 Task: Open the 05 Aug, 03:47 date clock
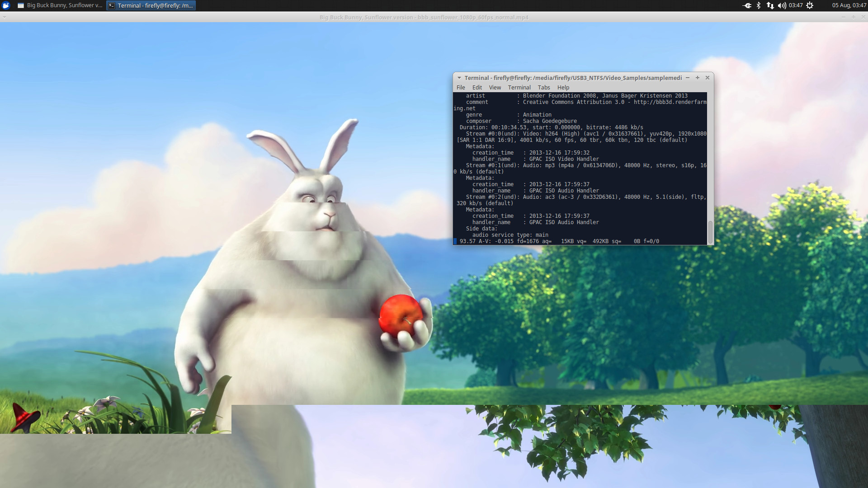[x=849, y=5]
